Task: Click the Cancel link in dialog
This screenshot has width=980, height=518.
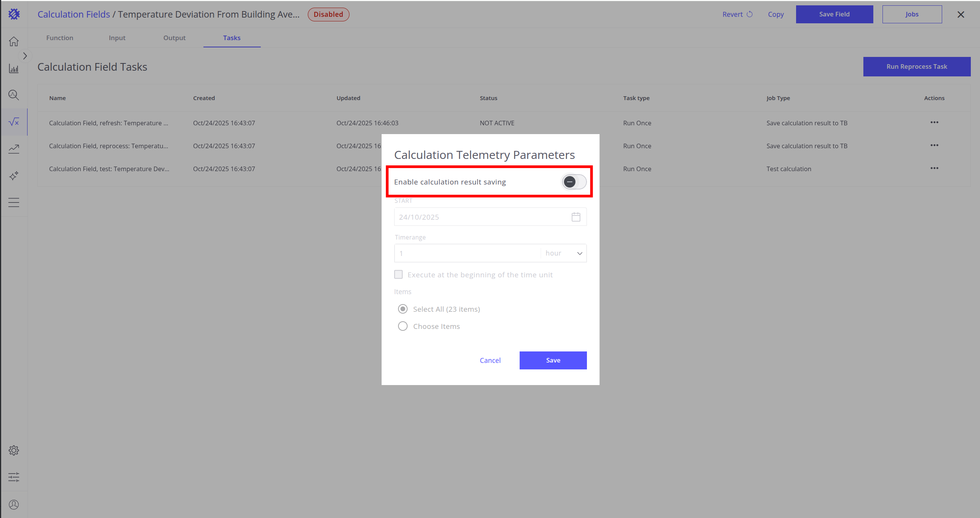Action: (x=490, y=360)
